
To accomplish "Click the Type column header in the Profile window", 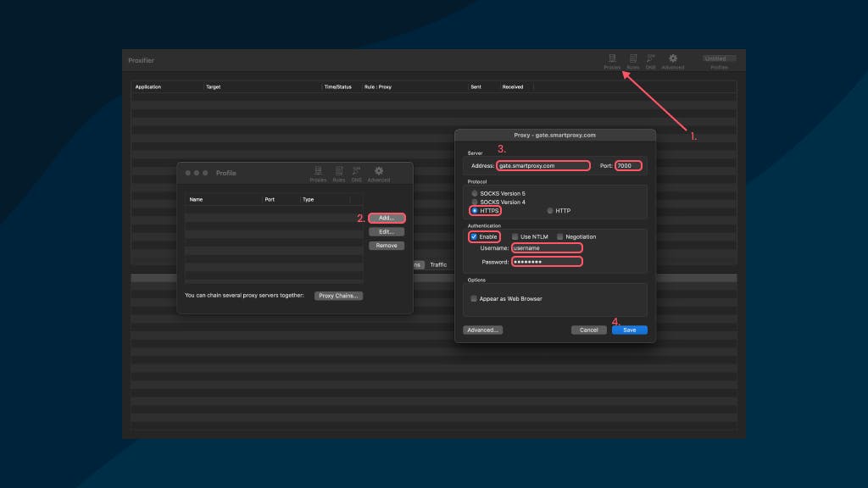I will coord(309,200).
